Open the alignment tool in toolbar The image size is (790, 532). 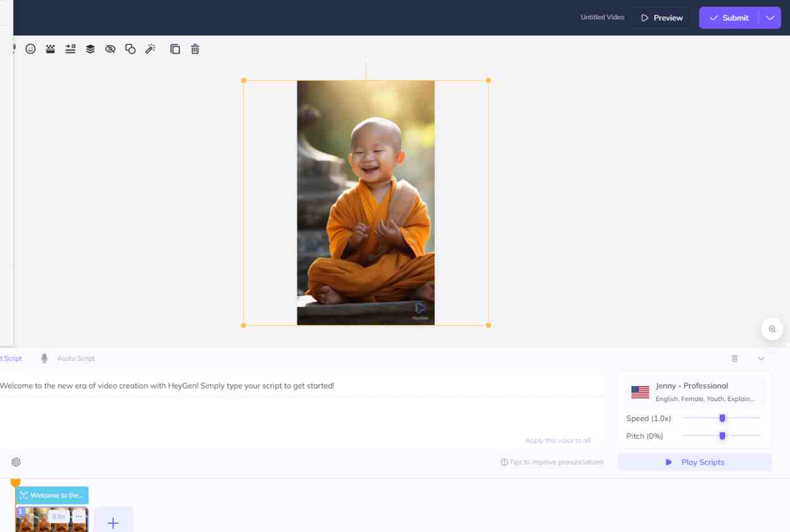[x=70, y=49]
